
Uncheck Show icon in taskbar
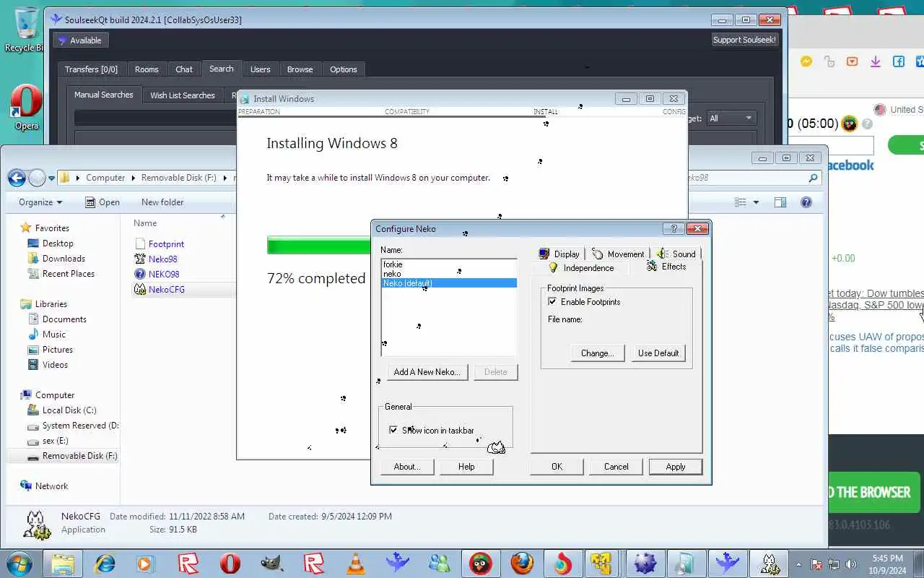(393, 430)
